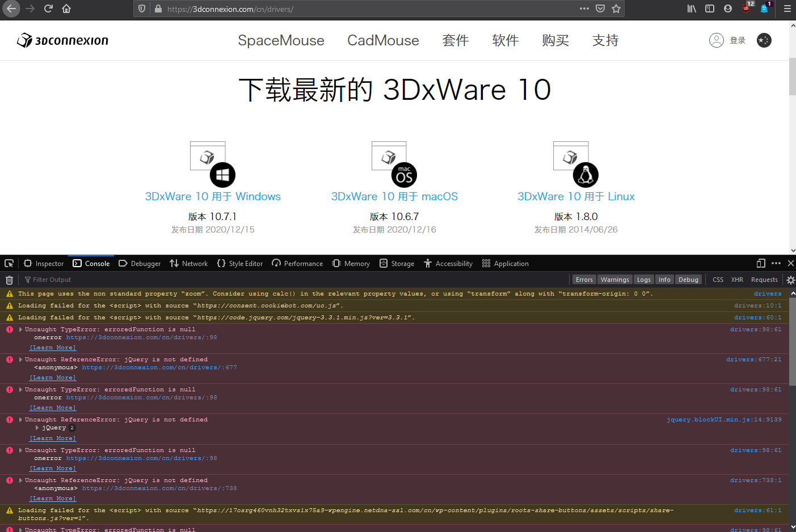Open console settings gear icon

pos(790,280)
